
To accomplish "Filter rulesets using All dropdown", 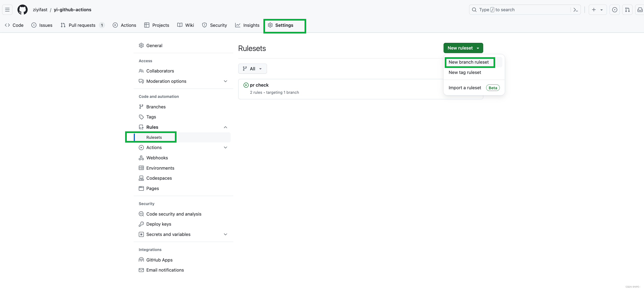I will click(x=252, y=69).
